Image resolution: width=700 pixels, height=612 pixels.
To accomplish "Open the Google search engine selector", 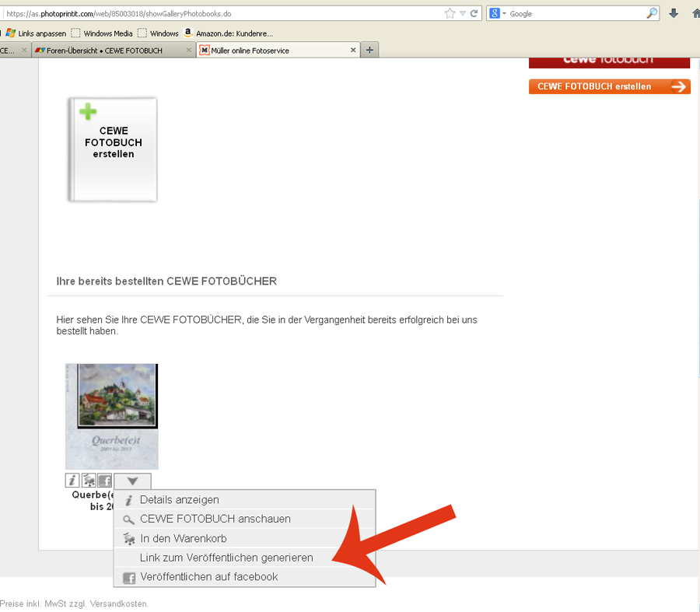I will (497, 13).
